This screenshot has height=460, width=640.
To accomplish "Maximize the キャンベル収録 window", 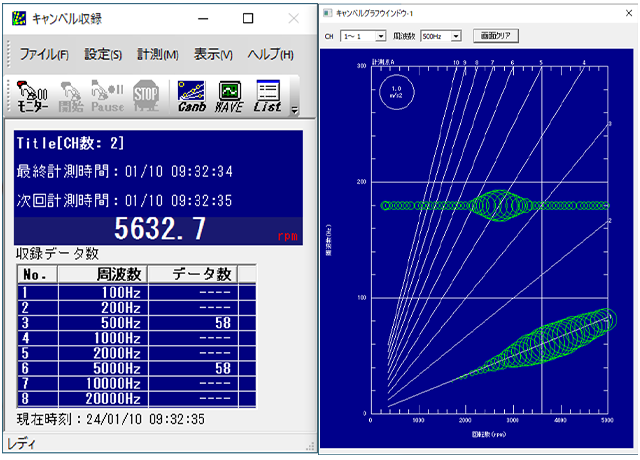I will (x=248, y=18).
